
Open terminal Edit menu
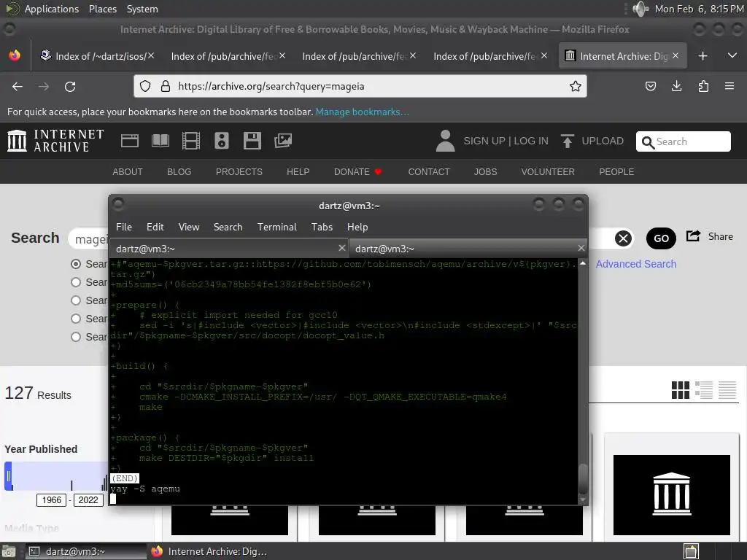[155, 227]
